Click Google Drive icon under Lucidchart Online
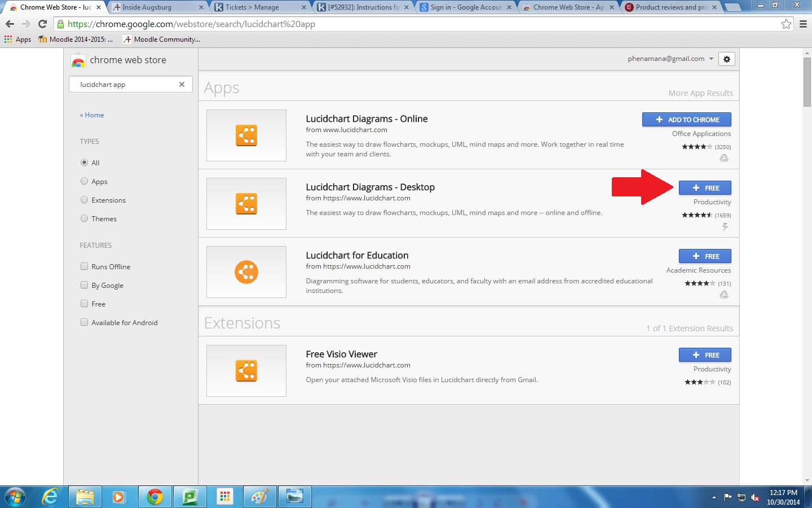 (x=724, y=159)
